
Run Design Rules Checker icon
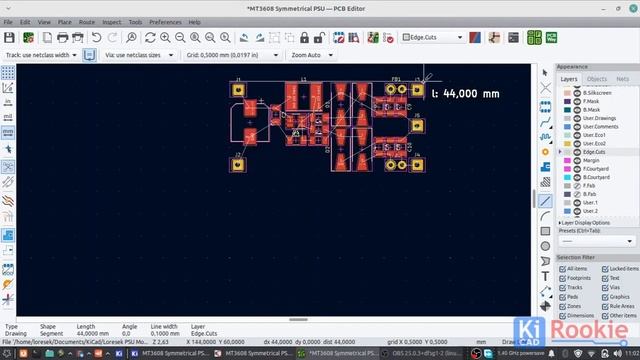point(388,38)
